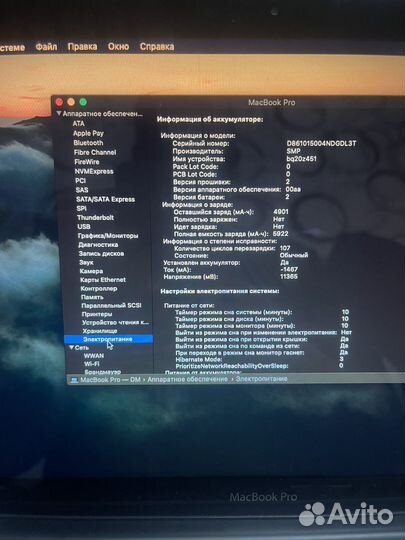The image size is (405, 540).
Task: Click the cycle count value 107
Action: click(x=285, y=248)
